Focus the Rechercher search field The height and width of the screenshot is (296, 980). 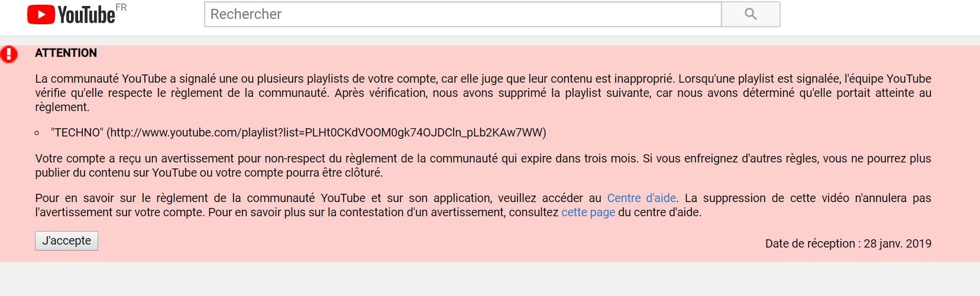coord(463,14)
